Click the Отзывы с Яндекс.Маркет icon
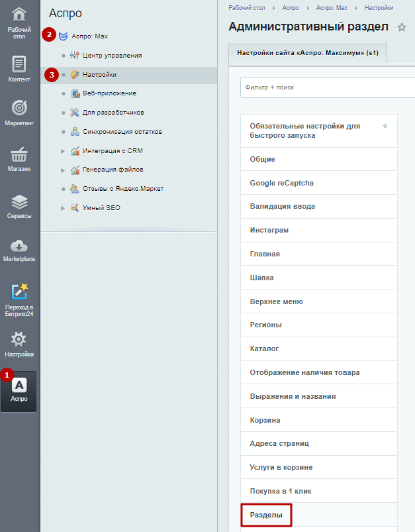Viewport: 415px width, 532px height. coord(75,189)
